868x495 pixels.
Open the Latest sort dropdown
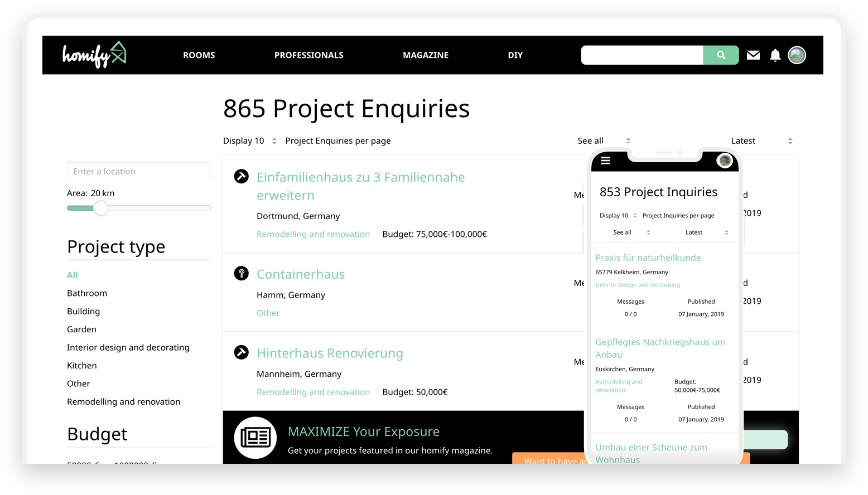click(761, 141)
